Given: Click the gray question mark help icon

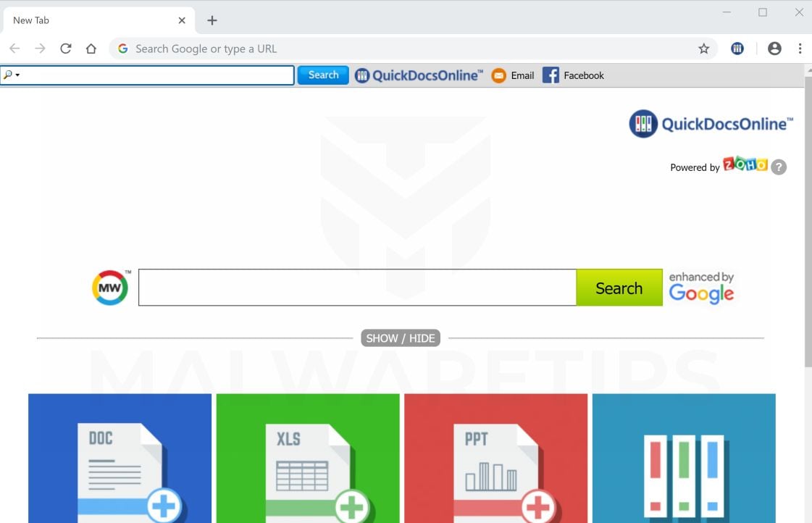Looking at the screenshot, I should pyautogui.click(x=779, y=167).
